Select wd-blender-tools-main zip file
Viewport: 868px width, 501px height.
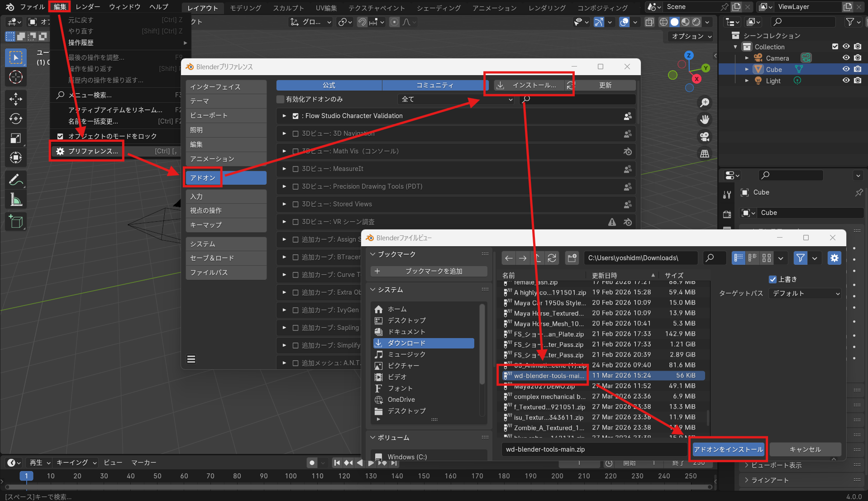[x=548, y=376]
